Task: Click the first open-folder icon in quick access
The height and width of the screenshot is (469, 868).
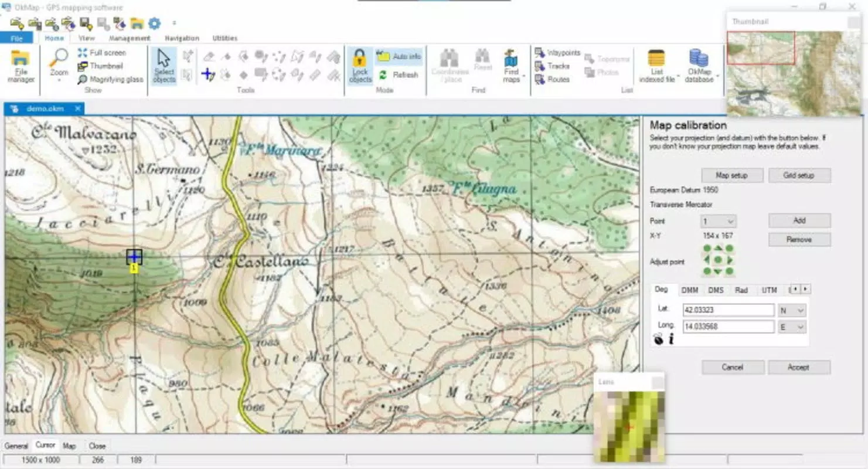Action: [17, 23]
